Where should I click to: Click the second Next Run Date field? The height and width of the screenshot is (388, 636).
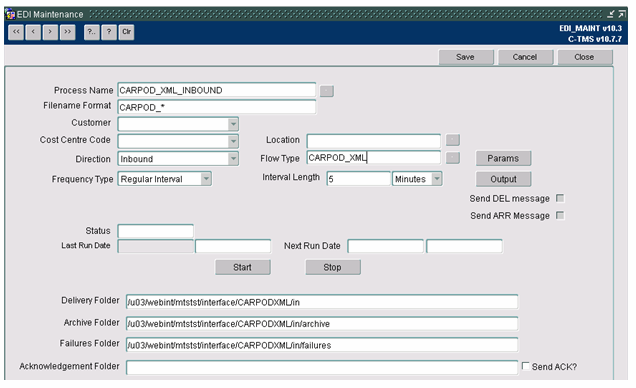[x=464, y=246]
